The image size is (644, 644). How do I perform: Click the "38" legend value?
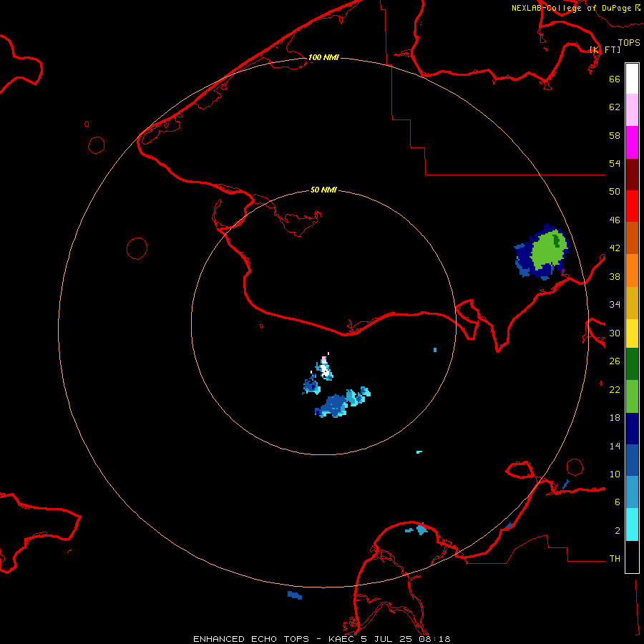pos(615,276)
